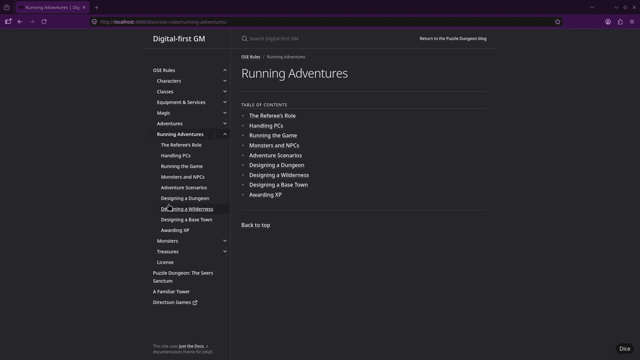This screenshot has width=640, height=360.
Task: Click Return to the Puzzle Dungeon blog
Action: pos(453,38)
